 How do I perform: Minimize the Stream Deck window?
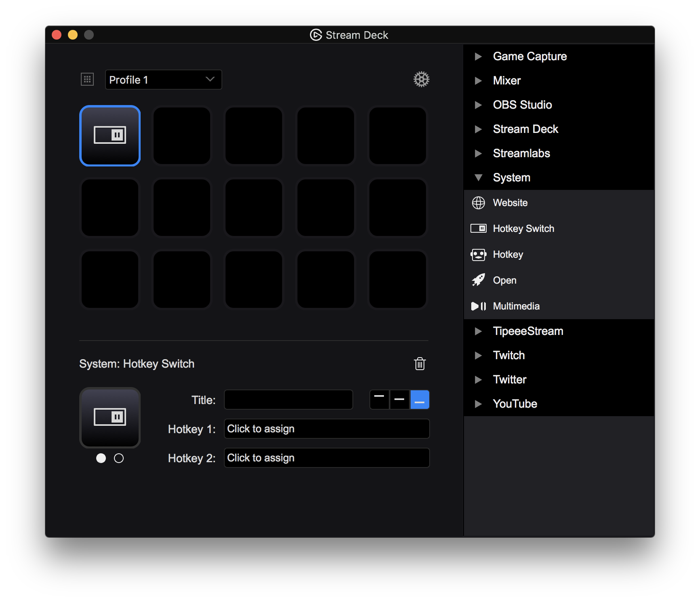pyautogui.click(x=73, y=35)
